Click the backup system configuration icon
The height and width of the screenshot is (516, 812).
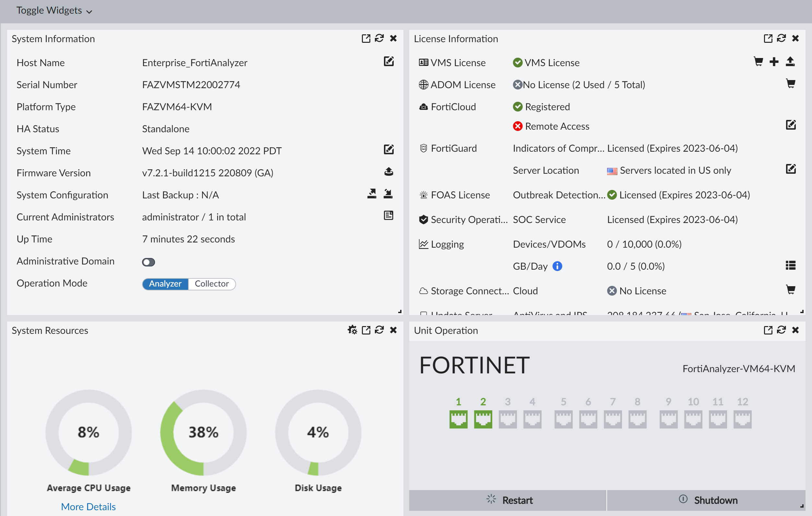click(372, 193)
